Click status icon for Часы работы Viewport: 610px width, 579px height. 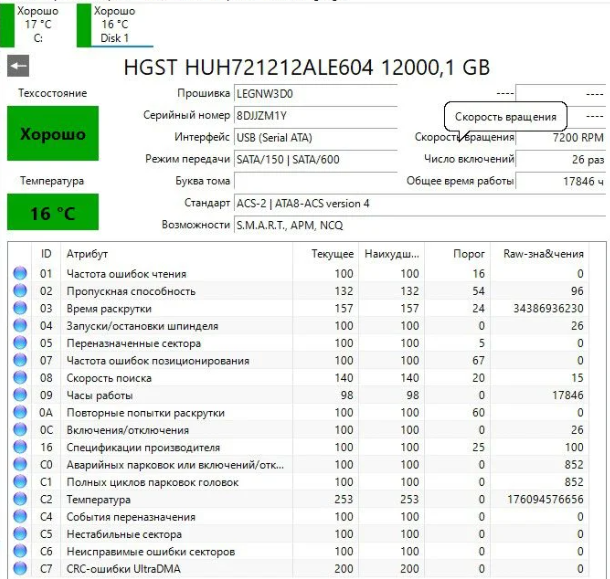pyautogui.click(x=20, y=395)
